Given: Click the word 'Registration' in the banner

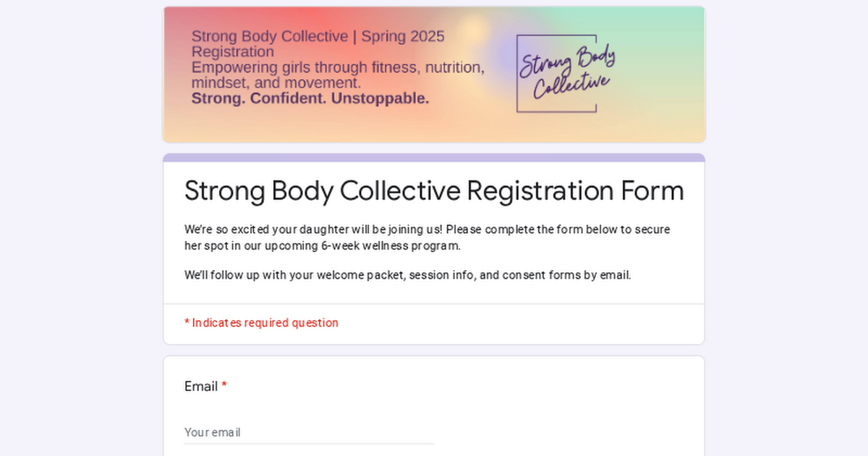Looking at the screenshot, I should coord(232,52).
